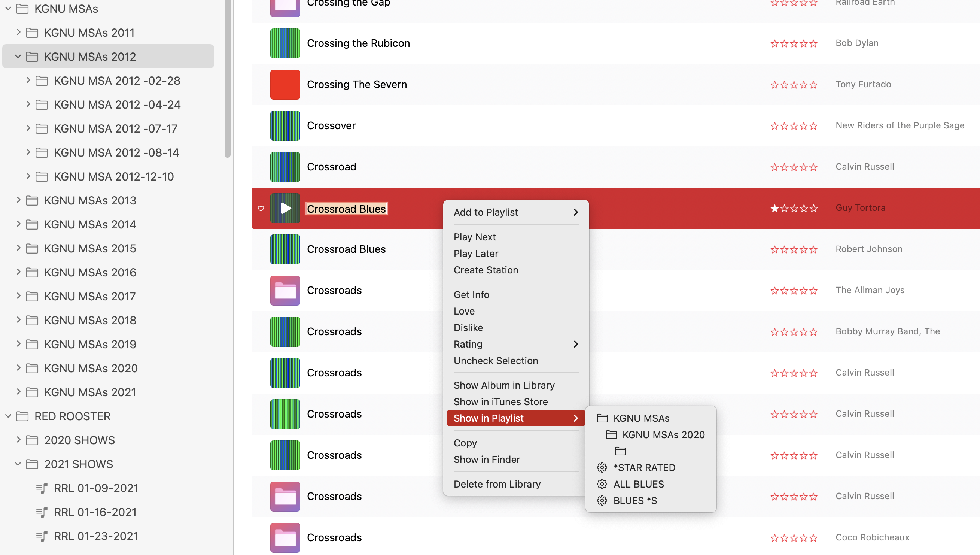Click the *STAR RATED smart playlist gear icon

pyautogui.click(x=602, y=467)
